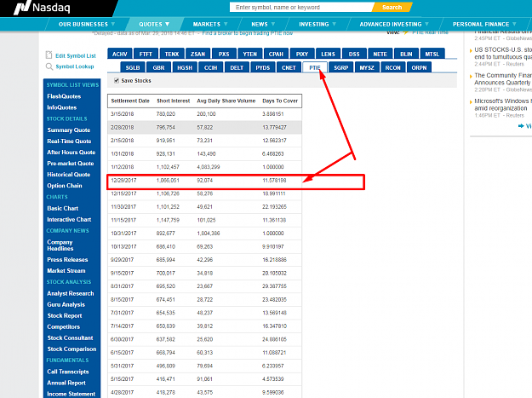
Task: Click the 12/29/2017 settlement date cell
Action: pyautogui.click(x=123, y=181)
